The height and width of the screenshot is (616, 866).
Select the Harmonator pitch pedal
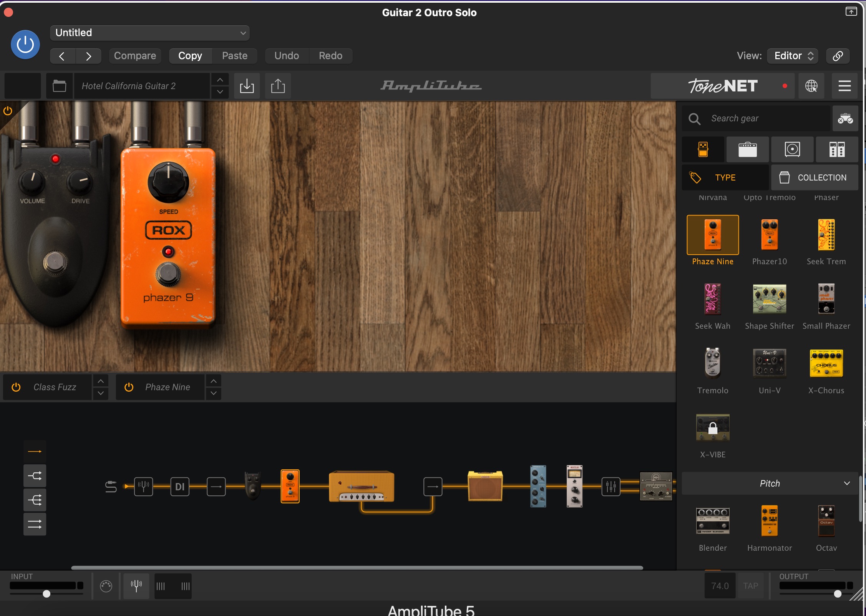[770, 521]
